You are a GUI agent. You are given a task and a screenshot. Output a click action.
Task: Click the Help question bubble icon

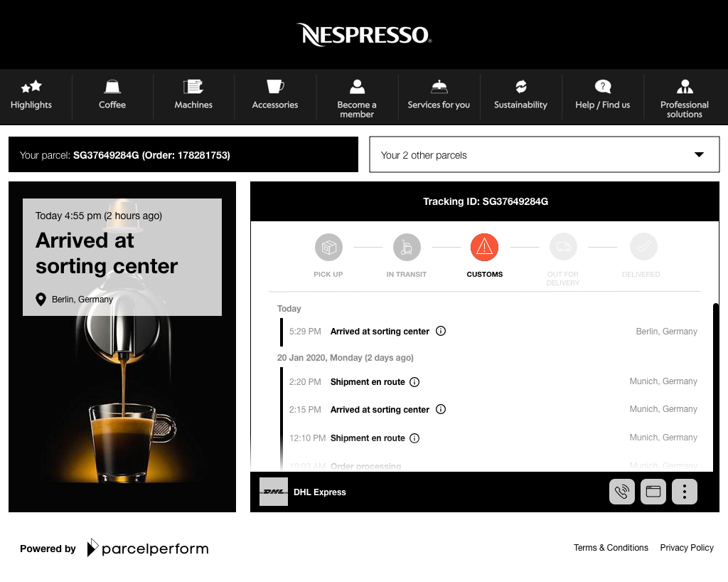[x=603, y=86]
